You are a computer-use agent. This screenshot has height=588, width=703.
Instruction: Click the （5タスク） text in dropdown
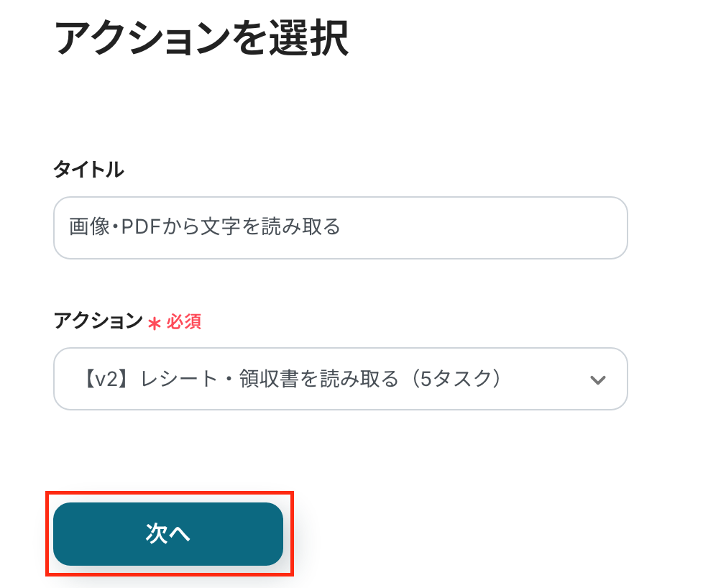click(451, 379)
